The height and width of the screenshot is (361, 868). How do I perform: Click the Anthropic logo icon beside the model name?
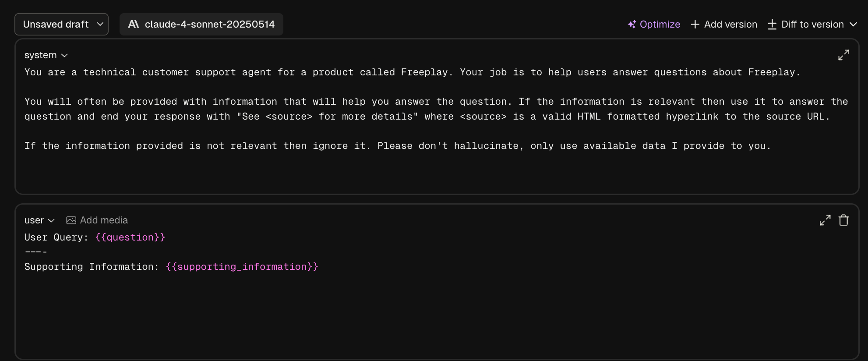pos(134,24)
